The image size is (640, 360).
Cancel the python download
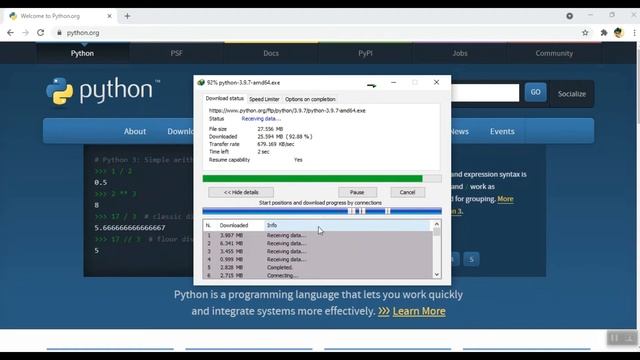[407, 192]
